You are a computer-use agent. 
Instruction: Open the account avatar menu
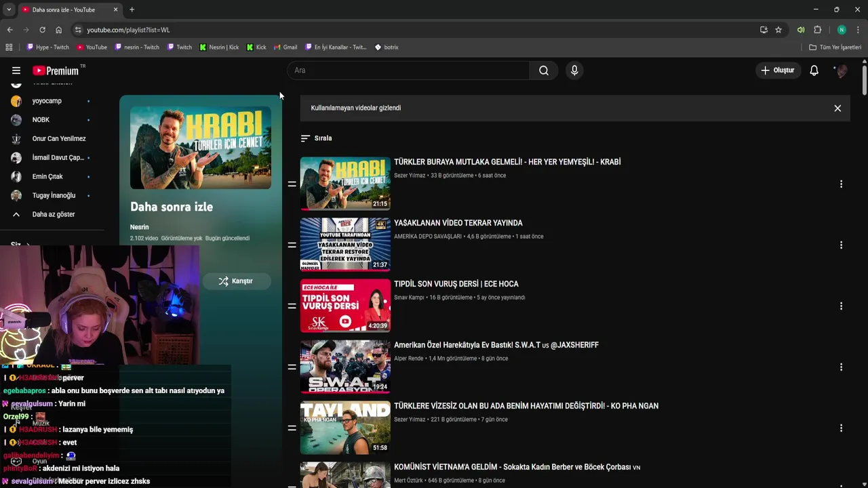841,70
